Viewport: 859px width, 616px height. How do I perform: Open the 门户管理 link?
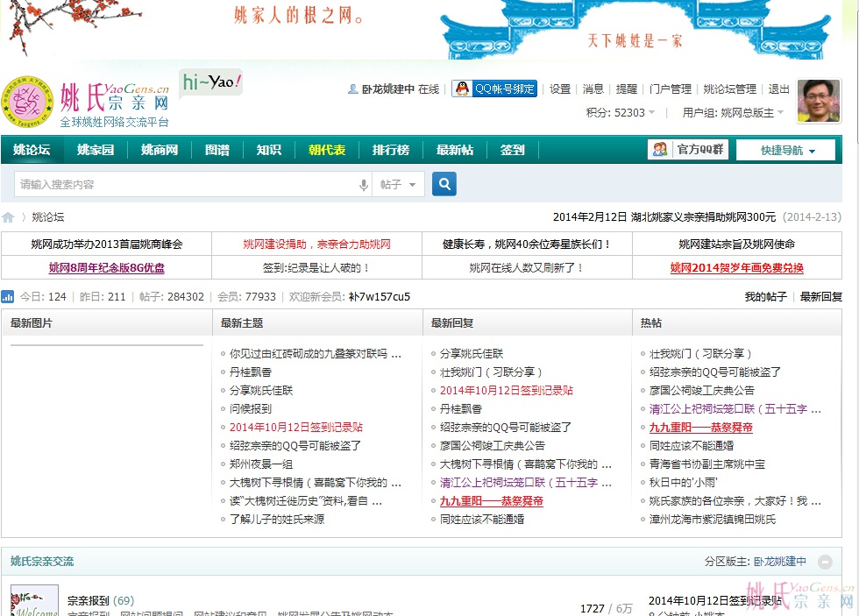coord(670,89)
